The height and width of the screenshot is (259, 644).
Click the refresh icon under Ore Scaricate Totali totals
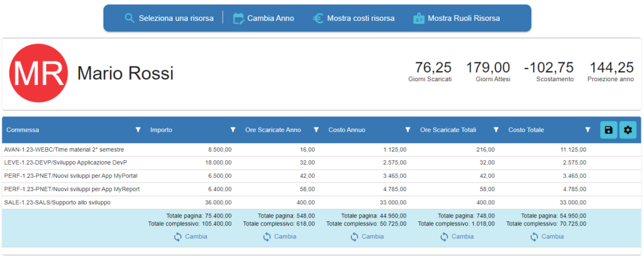445,237
